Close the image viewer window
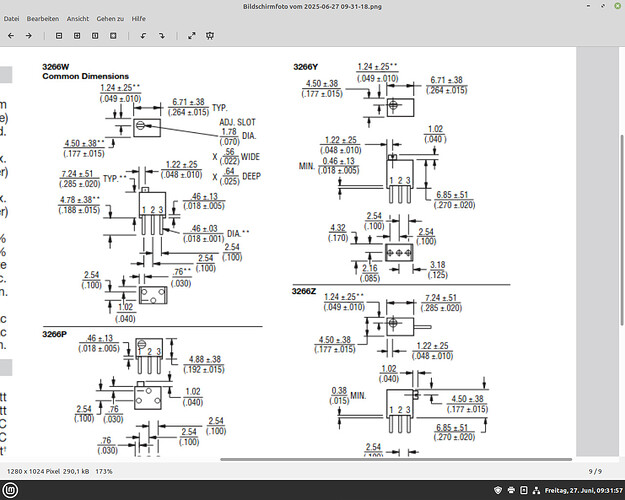This screenshot has width=625, height=500. pyautogui.click(x=617, y=6)
